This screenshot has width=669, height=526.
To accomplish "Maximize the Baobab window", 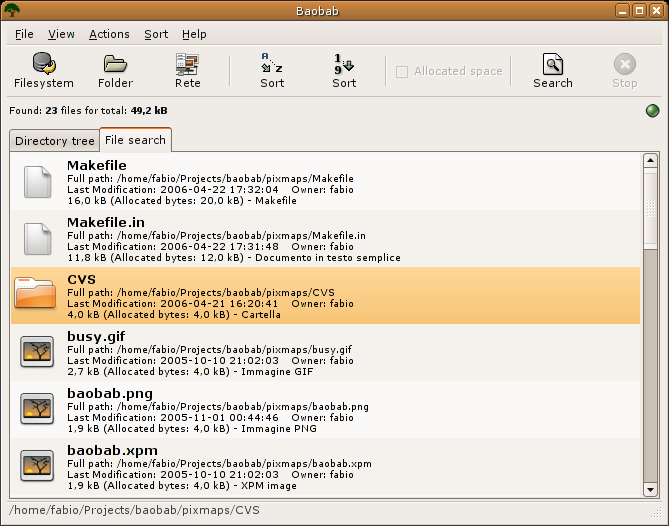I will coord(640,11).
